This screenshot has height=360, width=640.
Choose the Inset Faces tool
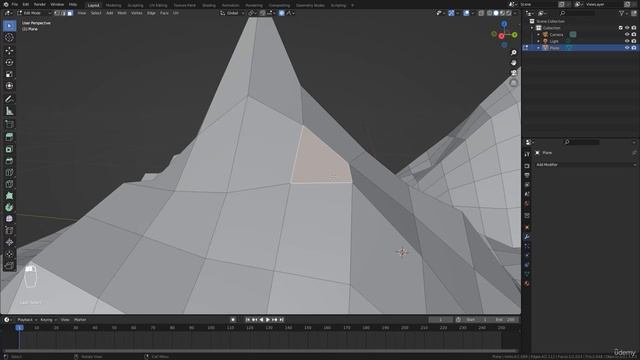9,149
